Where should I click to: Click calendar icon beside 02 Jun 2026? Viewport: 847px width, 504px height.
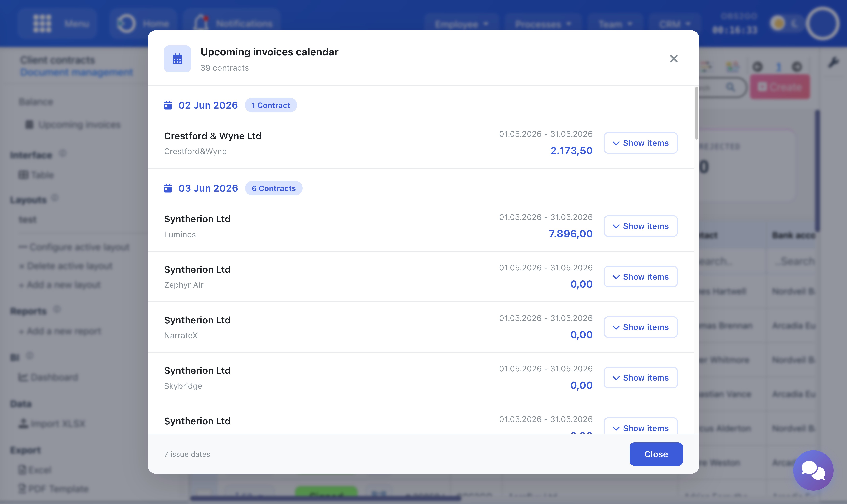pos(168,105)
